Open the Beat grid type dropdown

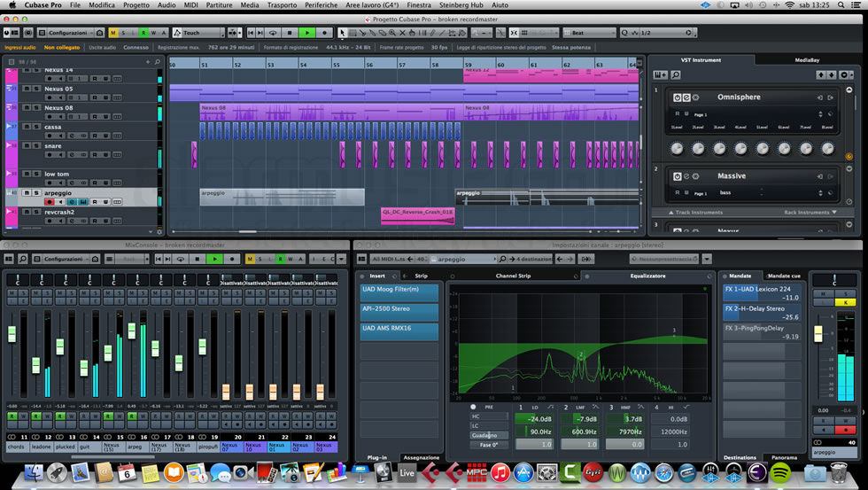(x=590, y=33)
